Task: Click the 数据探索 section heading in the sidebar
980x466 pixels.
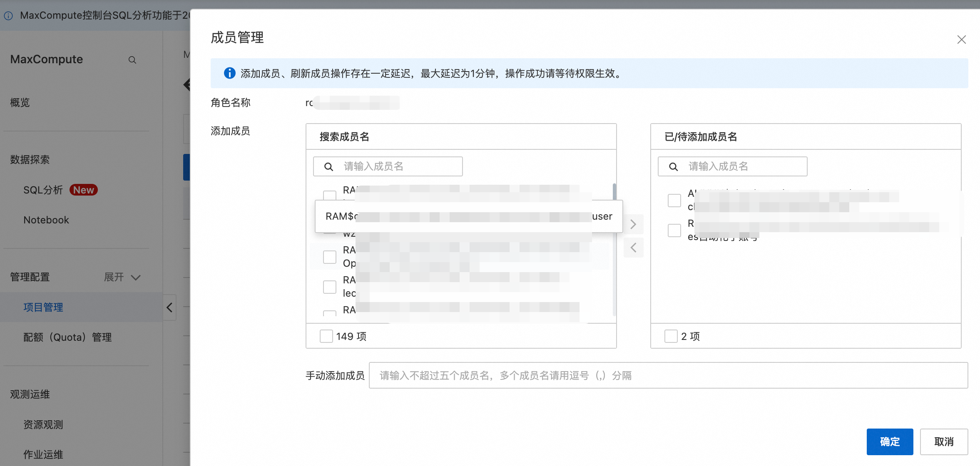Action: tap(30, 160)
